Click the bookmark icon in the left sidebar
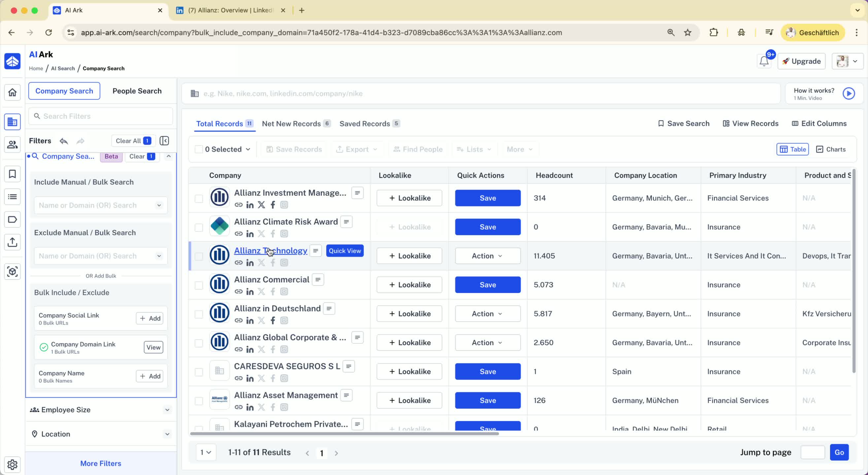 (13, 174)
